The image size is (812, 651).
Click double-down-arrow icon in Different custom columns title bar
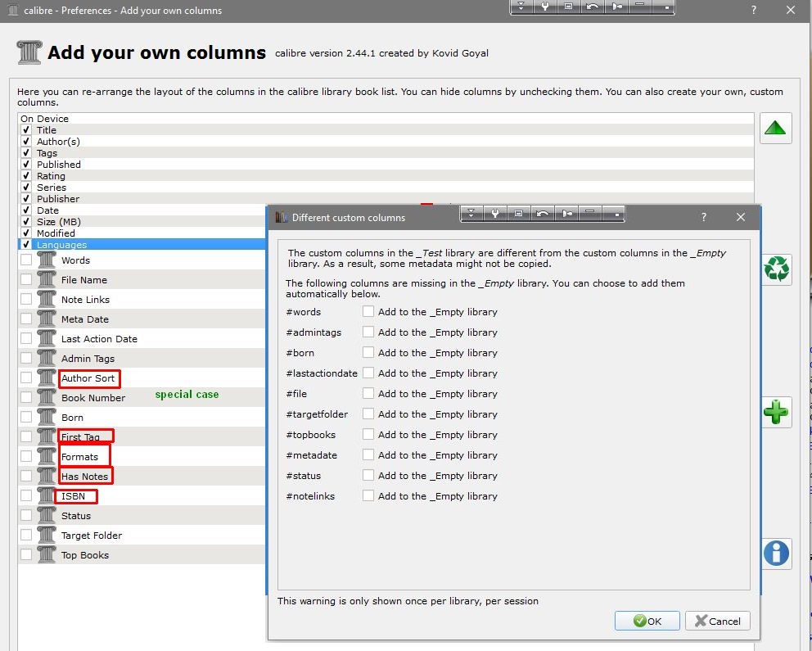pos(471,214)
